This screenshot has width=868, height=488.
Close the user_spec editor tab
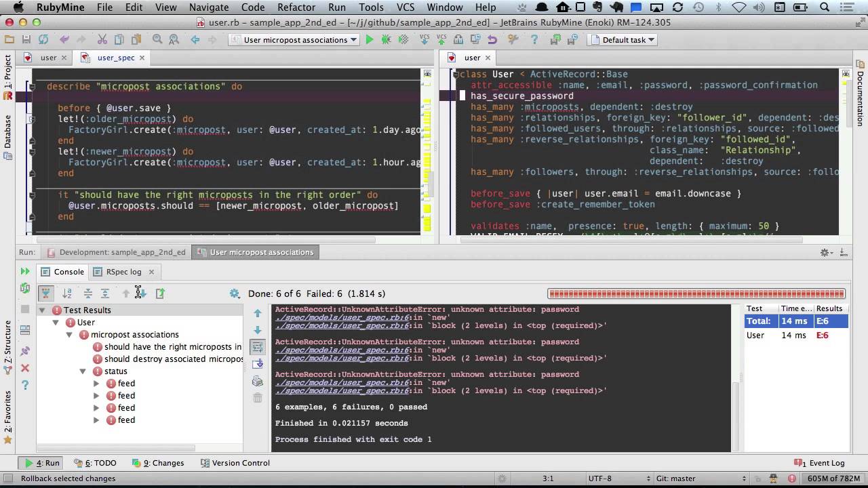(x=142, y=58)
